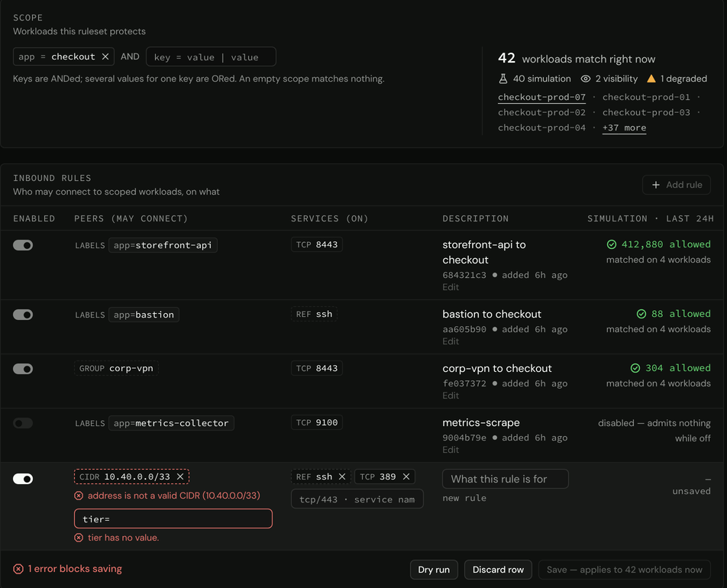Disable the storefront-api to checkout rule toggle

point(23,245)
